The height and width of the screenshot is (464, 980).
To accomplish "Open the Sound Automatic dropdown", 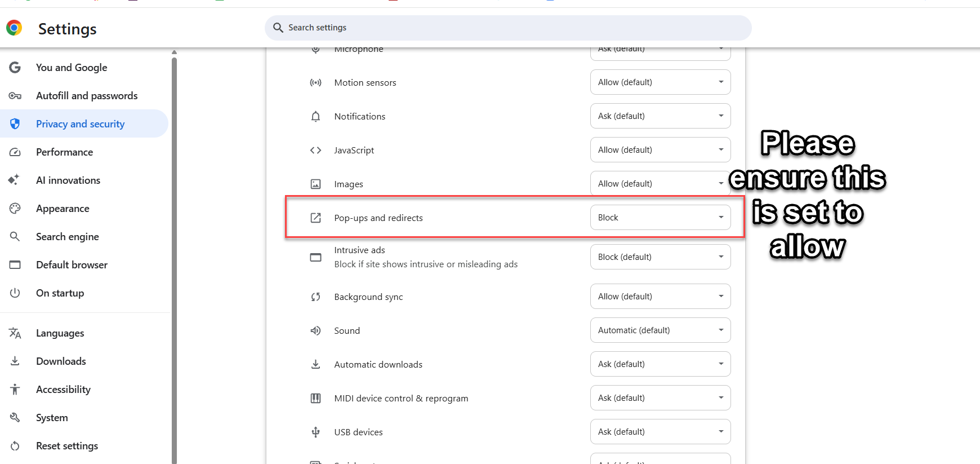I will [x=661, y=330].
